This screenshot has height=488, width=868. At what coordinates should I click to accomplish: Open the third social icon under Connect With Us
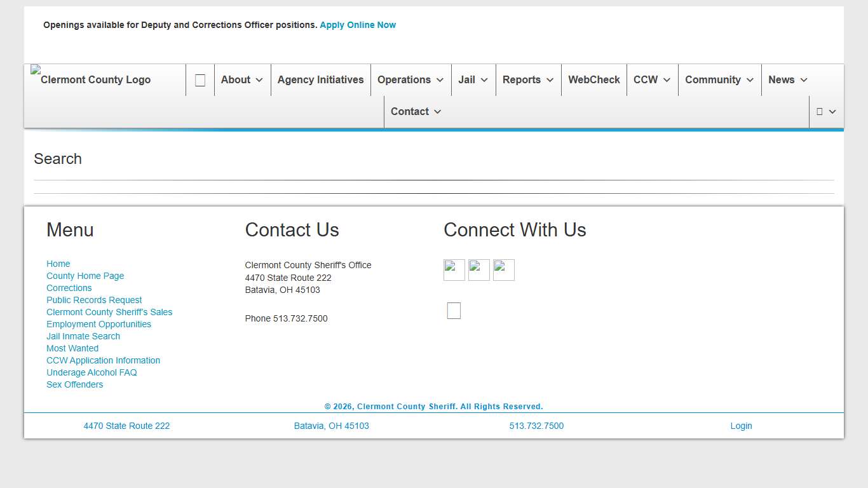504,270
